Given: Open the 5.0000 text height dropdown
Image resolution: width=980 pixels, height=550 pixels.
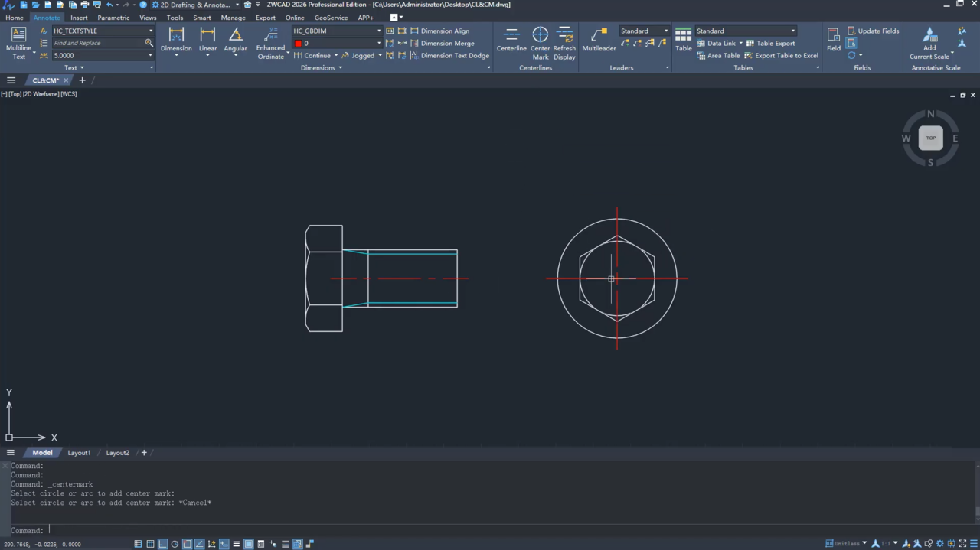Looking at the screenshot, I should pos(150,55).
